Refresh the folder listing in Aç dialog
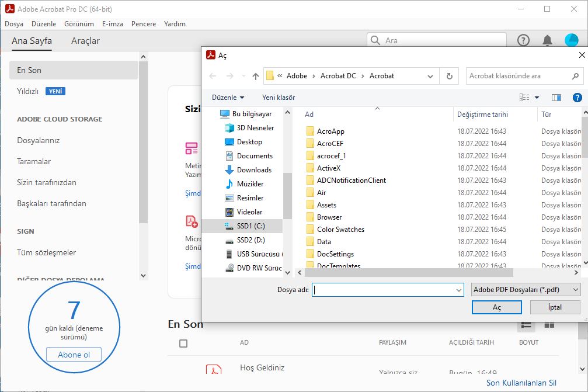588x392 pixels. click(x=449, y=76)
